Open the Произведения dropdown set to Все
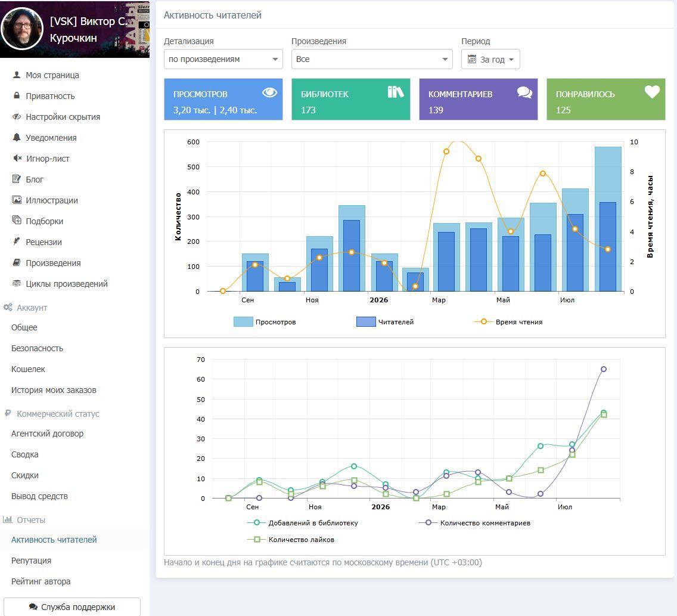Viewport: 677px width, 616px height. pyautogui.click(x=372, y=59)
